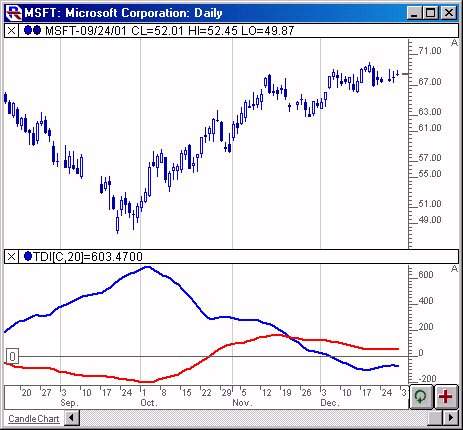Click the 600 TDI scale label
Screen dimensions: 463x430
(426, 275)
